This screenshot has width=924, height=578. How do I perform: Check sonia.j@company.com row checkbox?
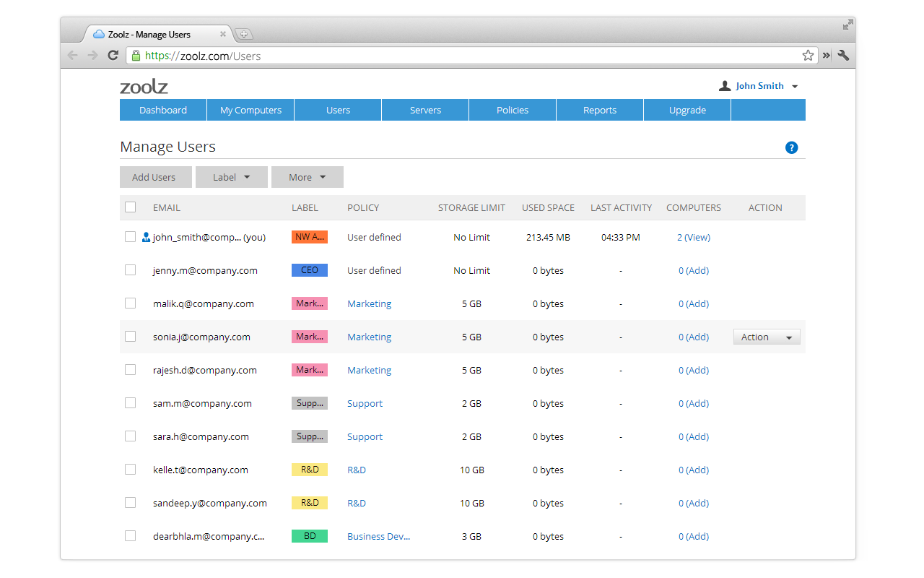pyautogui.click(x=130, y=337)
